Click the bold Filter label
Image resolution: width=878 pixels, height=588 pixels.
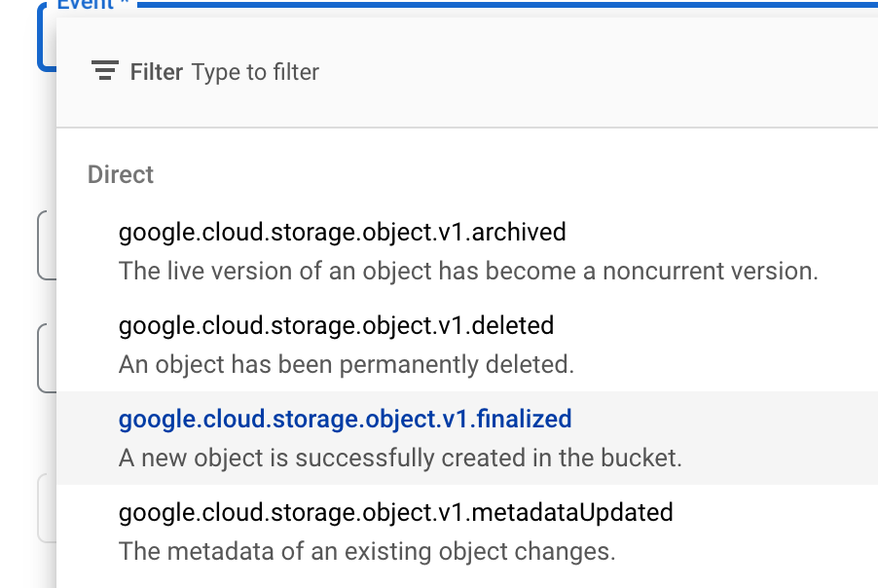(x=156, y=72)
